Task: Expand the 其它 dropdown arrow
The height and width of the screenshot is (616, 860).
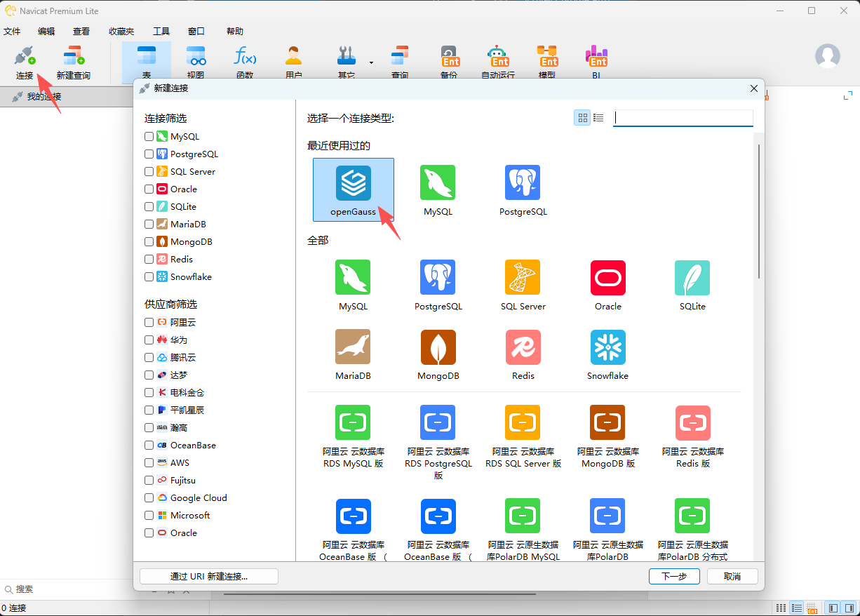Action: tap(371, 62)
